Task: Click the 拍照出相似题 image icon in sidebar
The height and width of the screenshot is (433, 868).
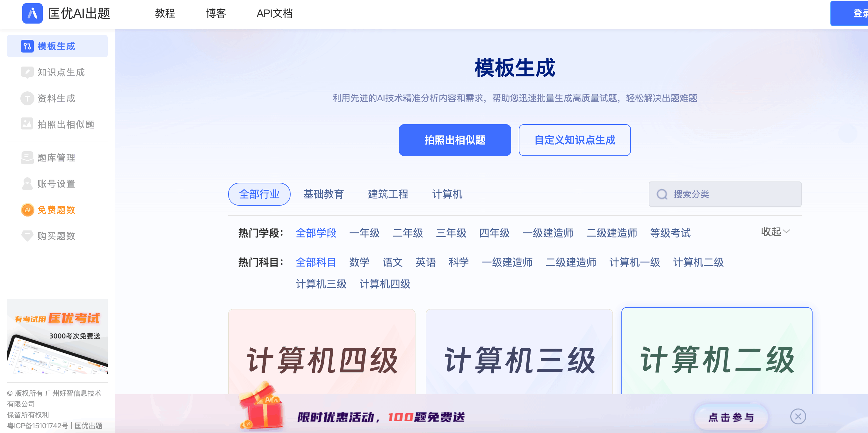Action: [x=27, y=124]
